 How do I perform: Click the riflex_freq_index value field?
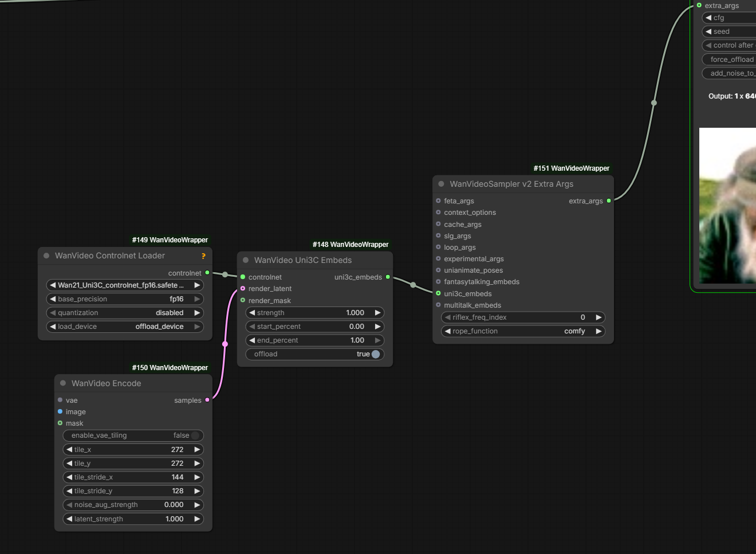tap(523, 317)
